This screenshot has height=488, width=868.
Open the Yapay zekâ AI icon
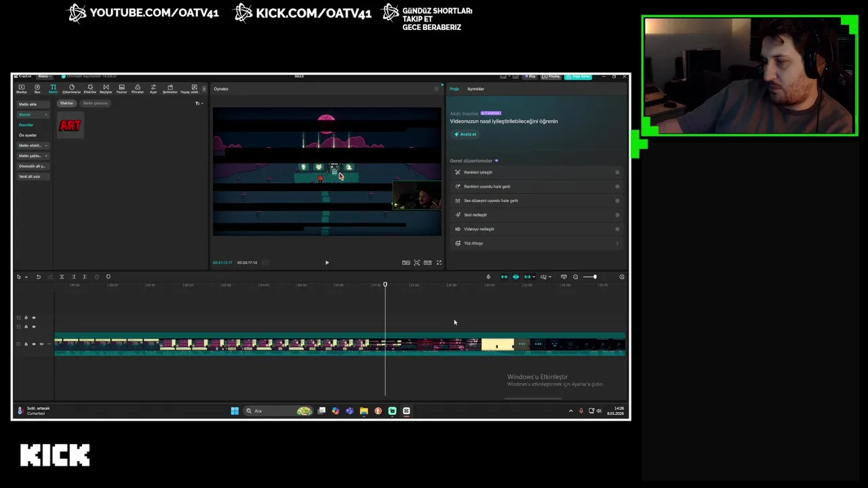click(194, 87)
